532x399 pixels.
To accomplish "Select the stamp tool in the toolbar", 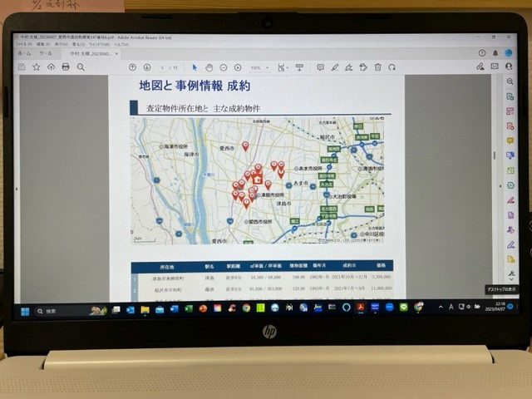I will click(363, 67).
